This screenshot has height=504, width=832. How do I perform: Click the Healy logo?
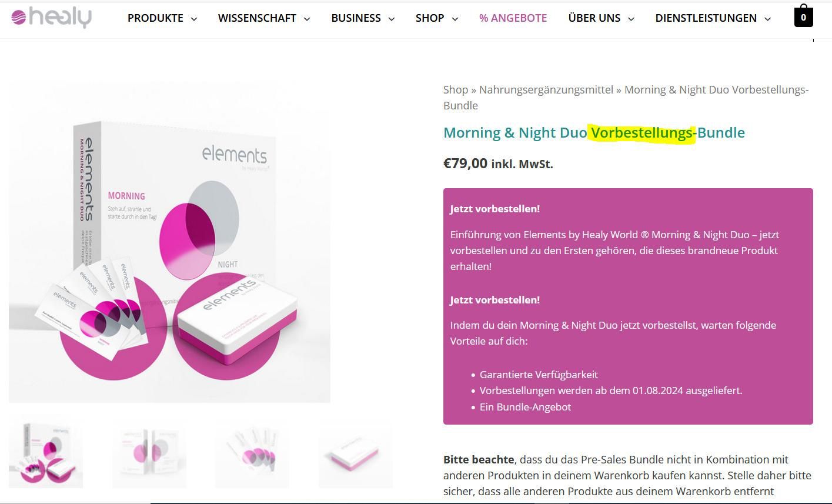click(x=51, y=18)
